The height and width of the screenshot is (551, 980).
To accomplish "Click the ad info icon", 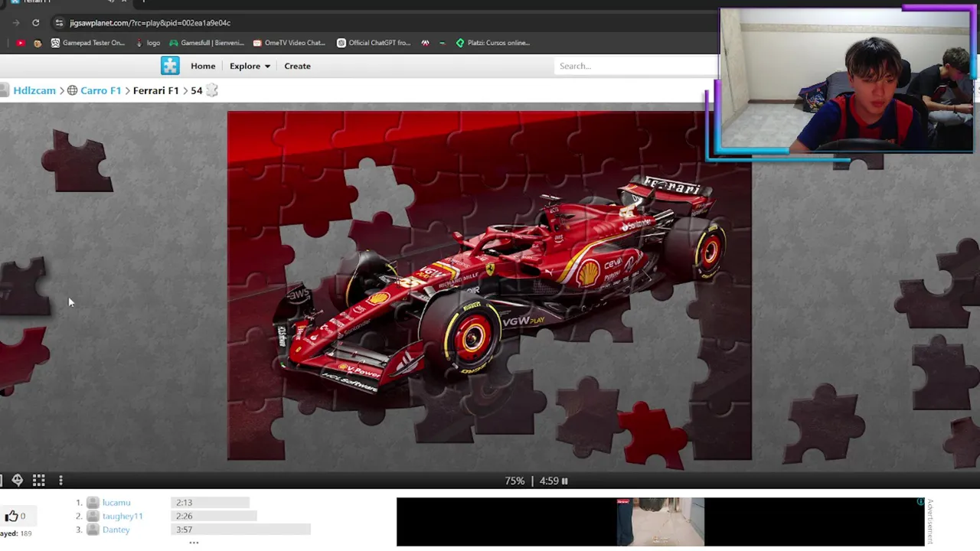I will (920, 502).
